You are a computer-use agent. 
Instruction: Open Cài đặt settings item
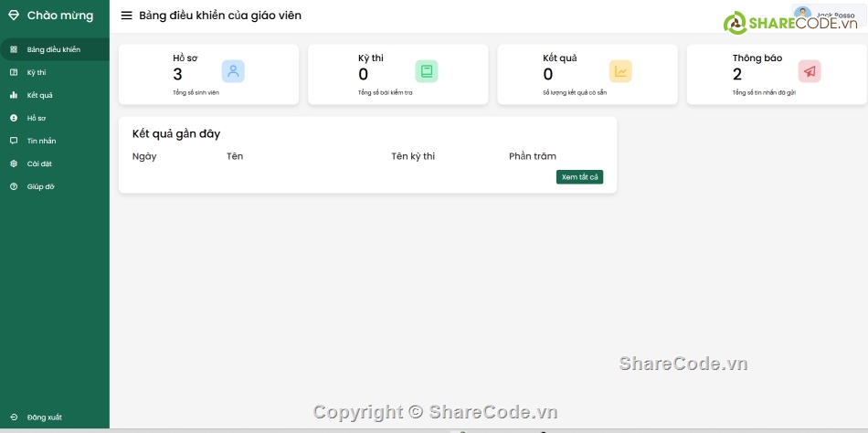[39, 164]
